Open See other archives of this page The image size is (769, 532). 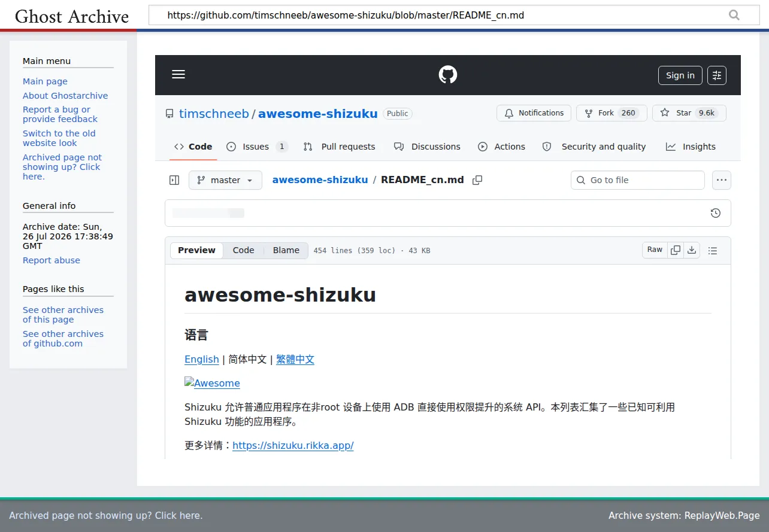pyautogui.click(x=63, y=315)
